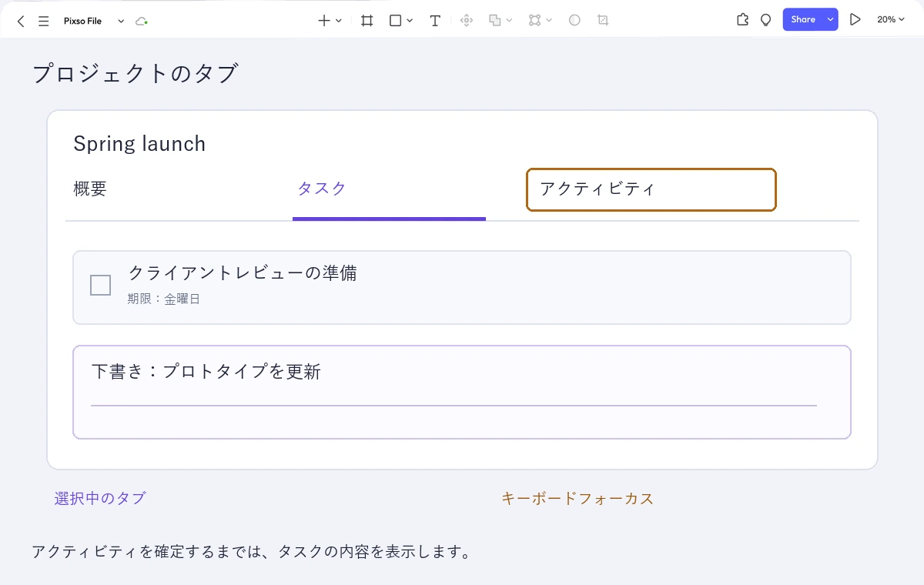Check the cloud sync status icon
This screenshot has width=924, height=585.
[x=142, y=21]
